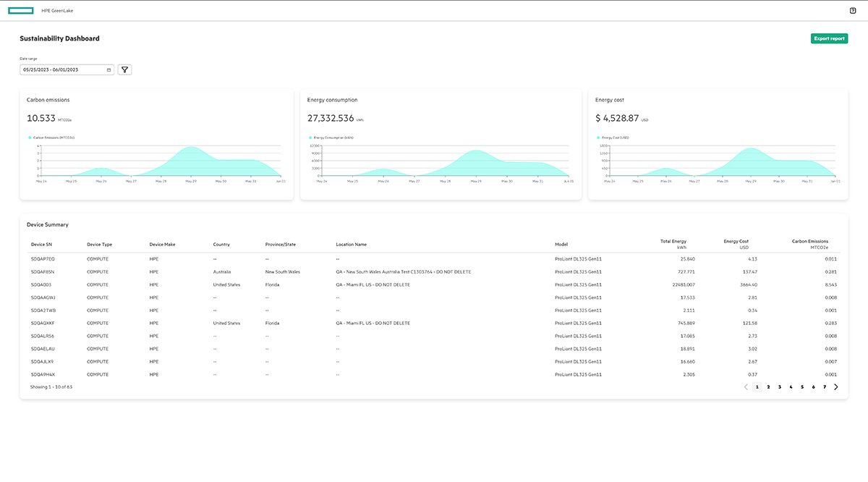Go to page 7 of Device Summary
This screenshot has width=868, height=482.
point(824,386)
